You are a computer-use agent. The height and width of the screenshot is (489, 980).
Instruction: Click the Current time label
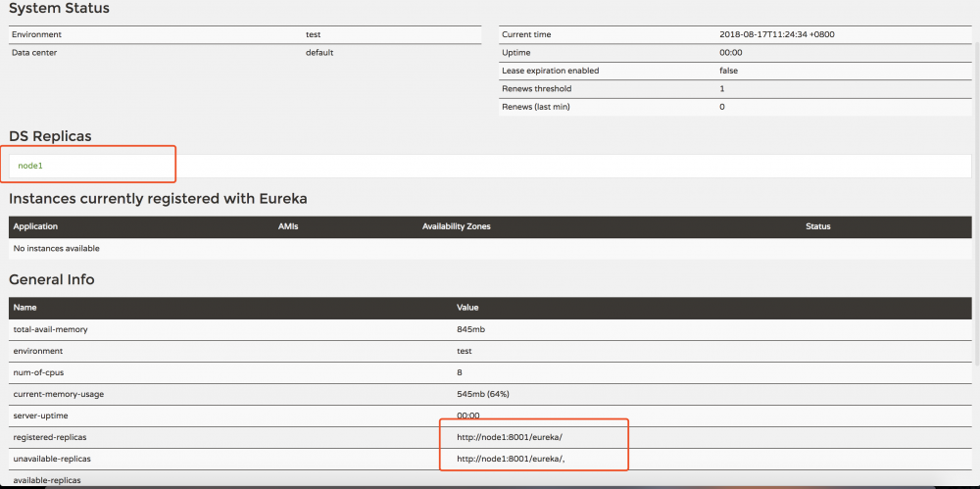pos(526,35)
